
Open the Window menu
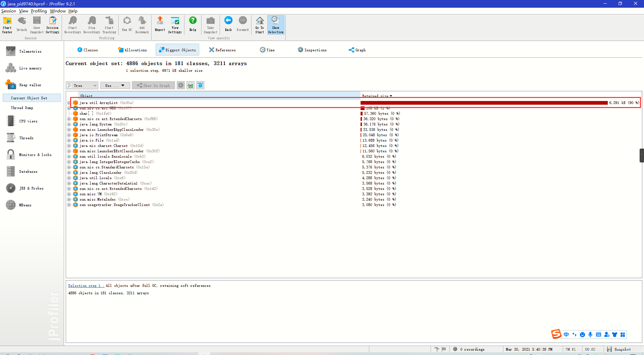coord(58,11)
